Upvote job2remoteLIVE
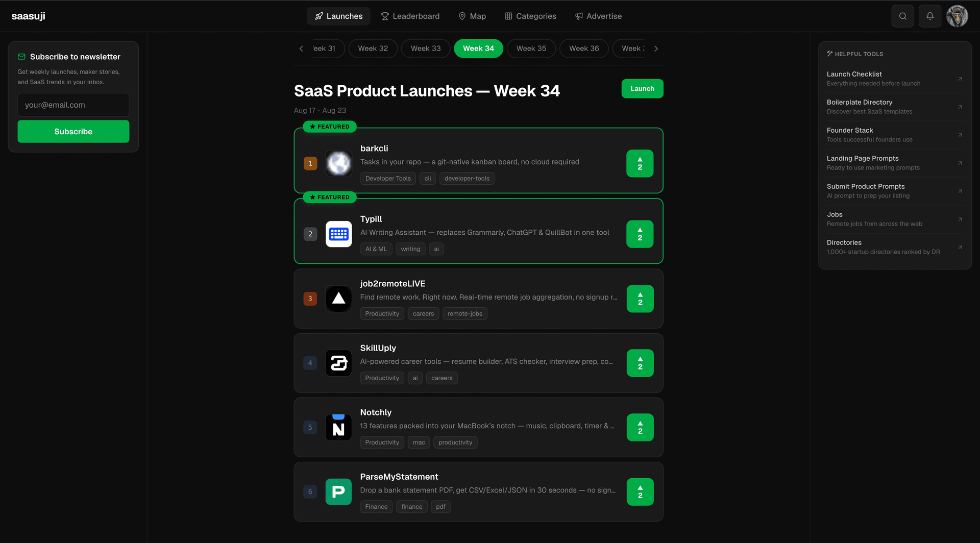The image size is (980, 543). pos(640,299)
